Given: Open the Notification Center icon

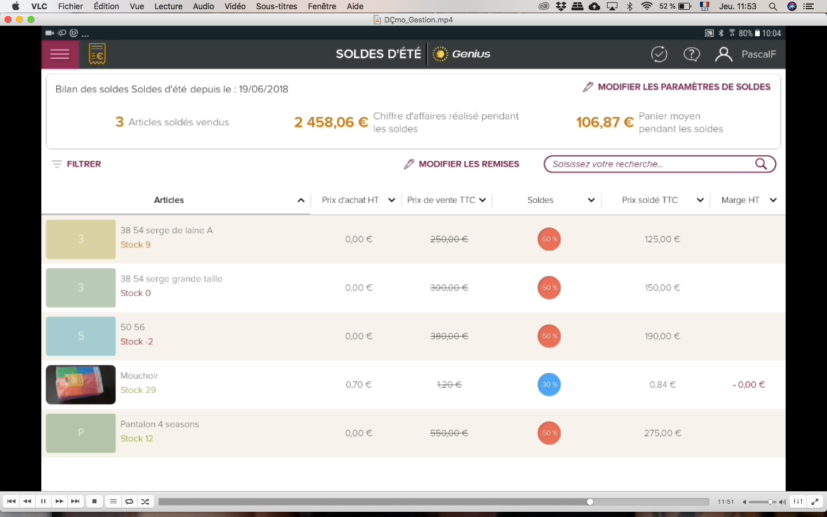Looking at the screenshot, I should point(809,6).
